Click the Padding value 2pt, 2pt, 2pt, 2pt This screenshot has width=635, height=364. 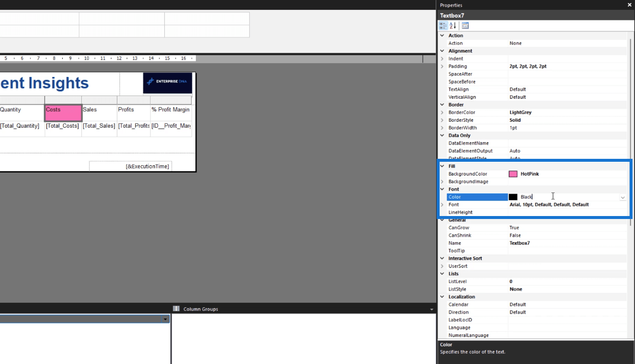click(x=528, y=66)
